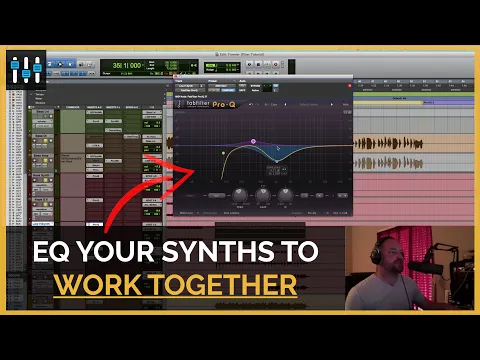Select the Scrubber tool
Viewport: 480px width, 360px height.
click(81, 64)
